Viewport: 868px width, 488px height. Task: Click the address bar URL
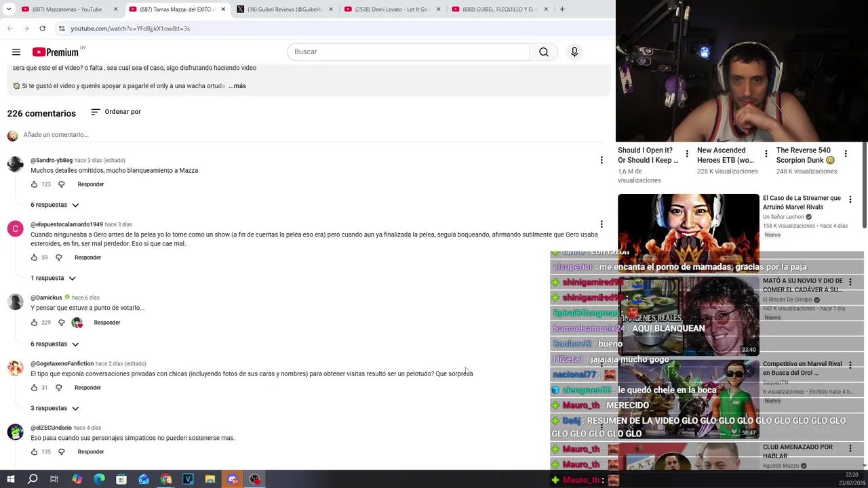(130, 28)
